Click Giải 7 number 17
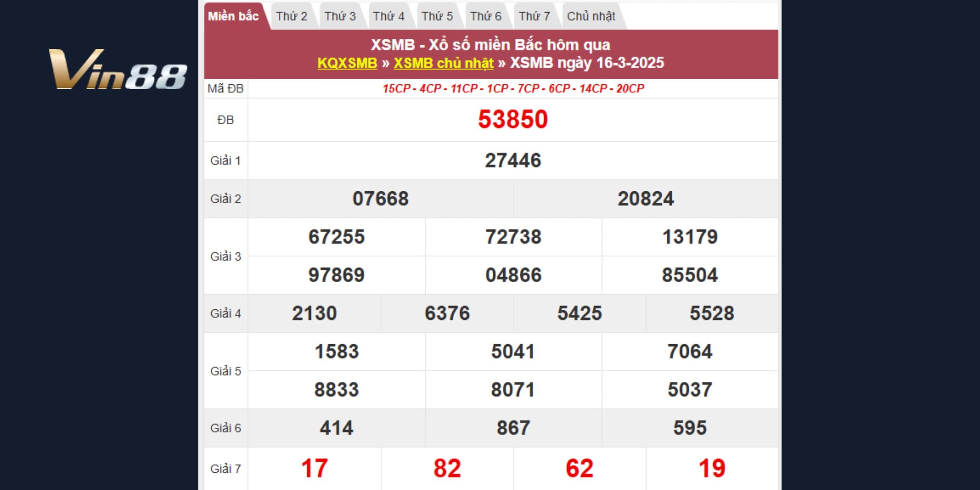Viewport: 980px width, 490px height. tap(314, 468)
